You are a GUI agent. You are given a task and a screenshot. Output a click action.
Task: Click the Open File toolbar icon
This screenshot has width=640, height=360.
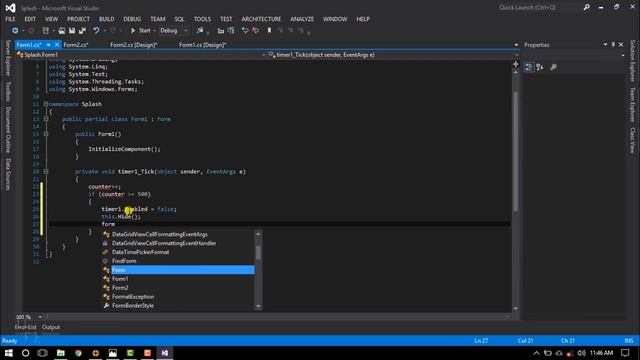(x=62, y=31)
